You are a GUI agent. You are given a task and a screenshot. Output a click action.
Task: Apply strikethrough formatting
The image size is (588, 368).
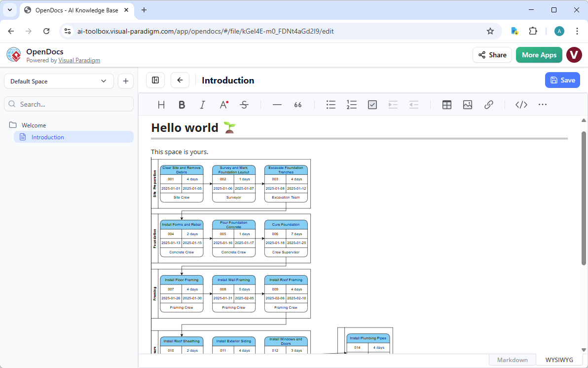pyautogui.click(x=244, y=105)
